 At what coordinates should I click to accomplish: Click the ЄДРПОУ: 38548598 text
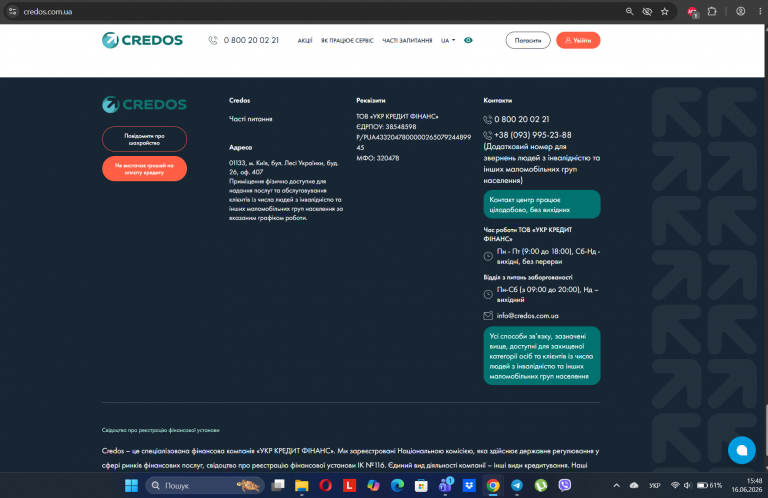tap(386, 127)
